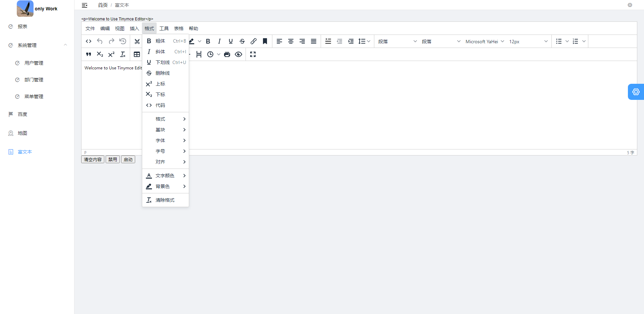Click the 禁用 button

[x=113, y=160]
